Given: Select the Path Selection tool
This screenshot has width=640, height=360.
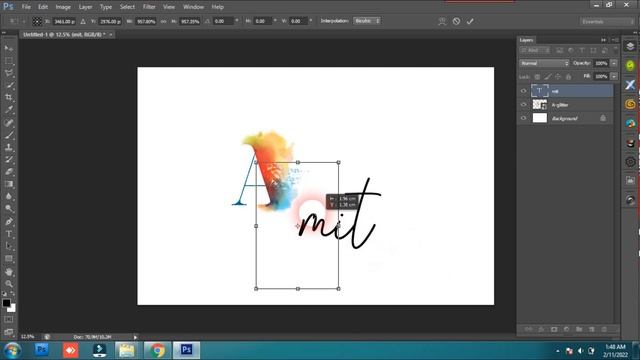Looking at the screenshot, I should [9, 246].
